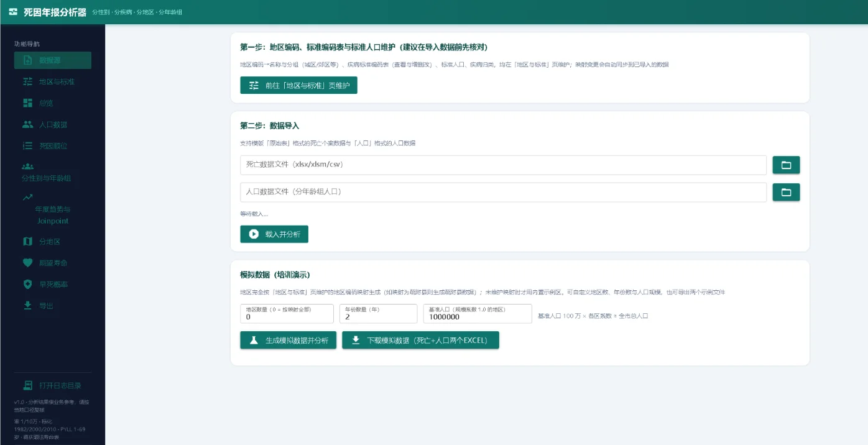The width and height of the screenshot is (868, 445).
Task: Open 人口数据 via its people icon
Action: pos(27,124)
